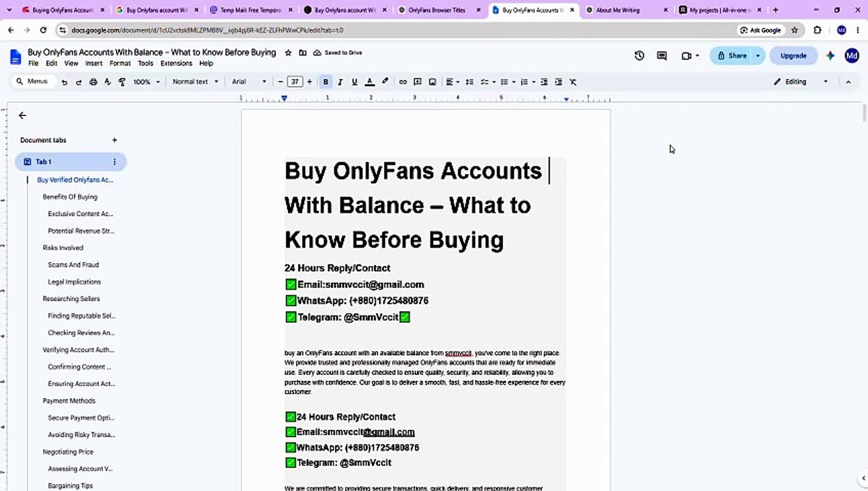Viewport: 868px width, 491px height.
Task: Jump to Payment Methods outline heading
Action: (69, 401)
